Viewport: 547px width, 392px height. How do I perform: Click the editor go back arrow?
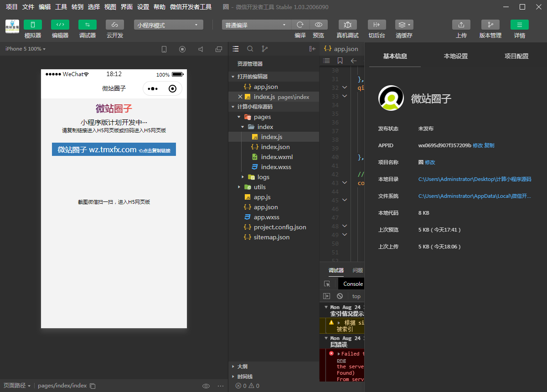[353, 61]
